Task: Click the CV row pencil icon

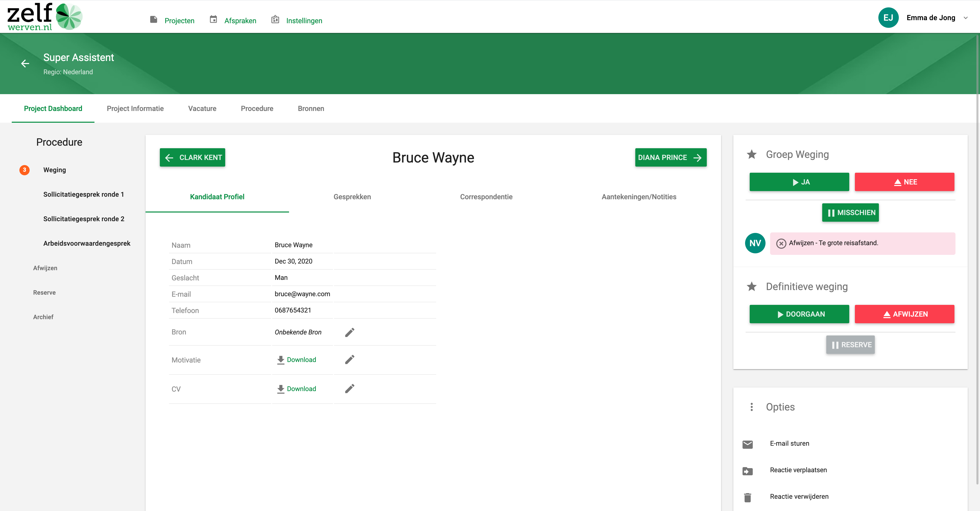Action: pos(350,389)
